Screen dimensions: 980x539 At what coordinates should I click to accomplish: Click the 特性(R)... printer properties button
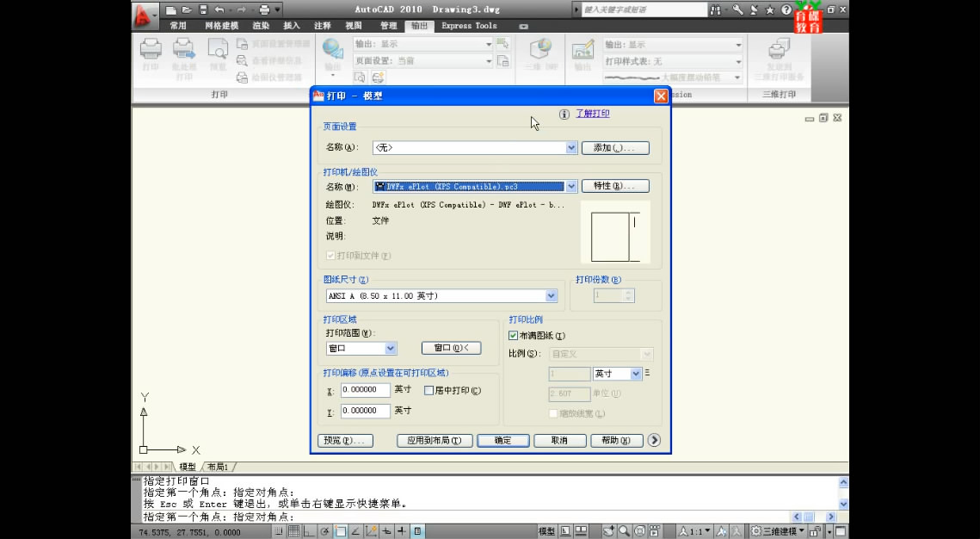point(615,186)
